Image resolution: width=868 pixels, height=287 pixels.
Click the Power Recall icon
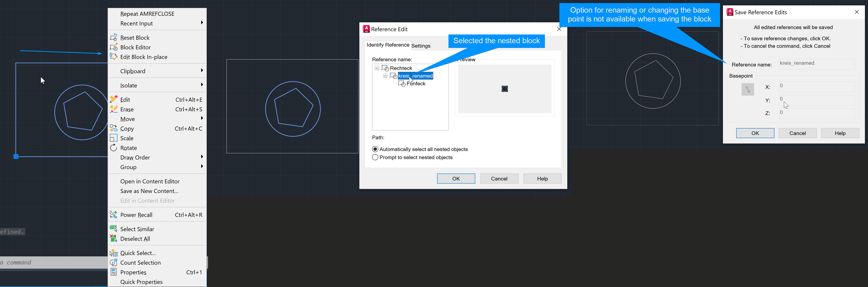tap(114, 215)
